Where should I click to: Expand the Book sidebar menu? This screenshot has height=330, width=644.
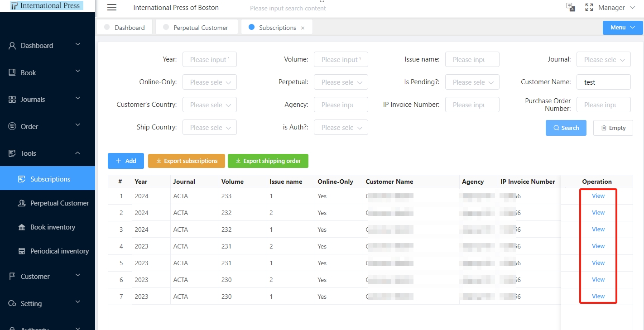[78, 71]
